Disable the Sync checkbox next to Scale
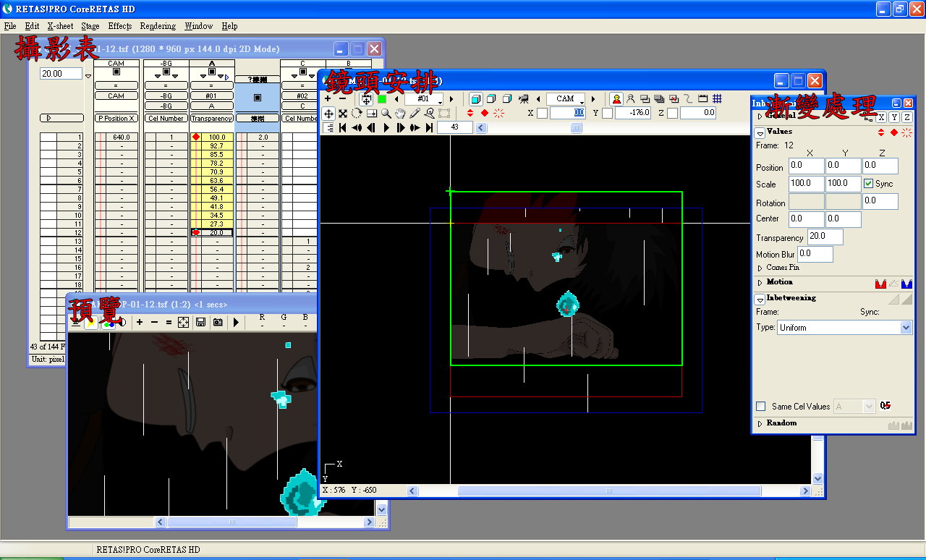 (x=869, y=184)
